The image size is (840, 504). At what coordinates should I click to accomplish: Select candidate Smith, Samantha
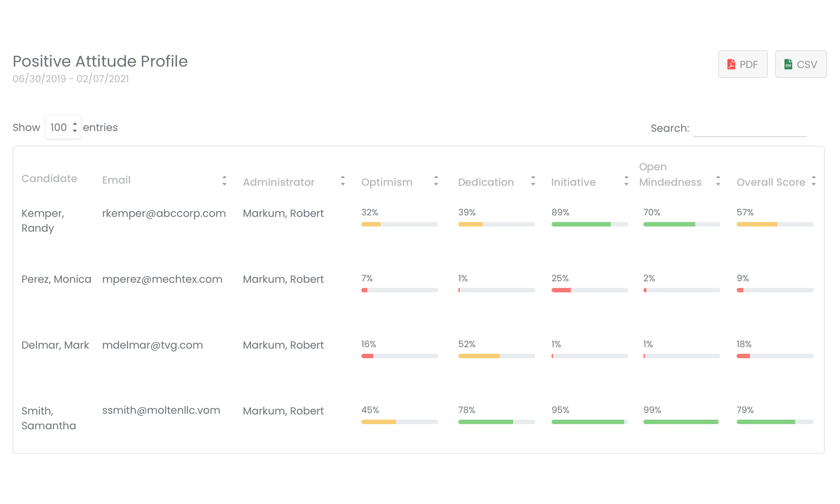coord(48,418)
